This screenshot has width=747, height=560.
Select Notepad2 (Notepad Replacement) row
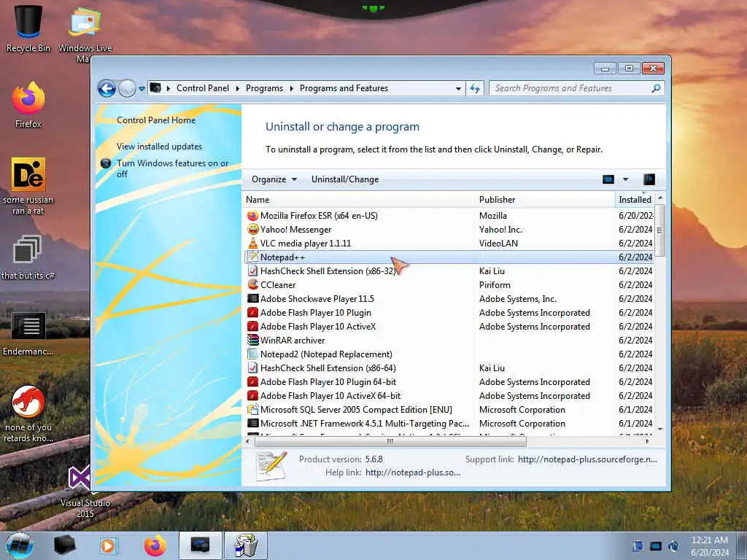449,354
